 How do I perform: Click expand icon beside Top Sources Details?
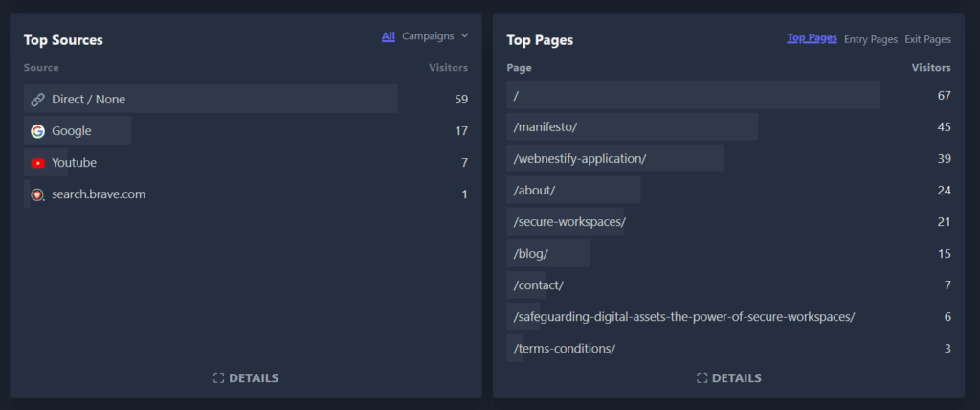tap(218, 378)
